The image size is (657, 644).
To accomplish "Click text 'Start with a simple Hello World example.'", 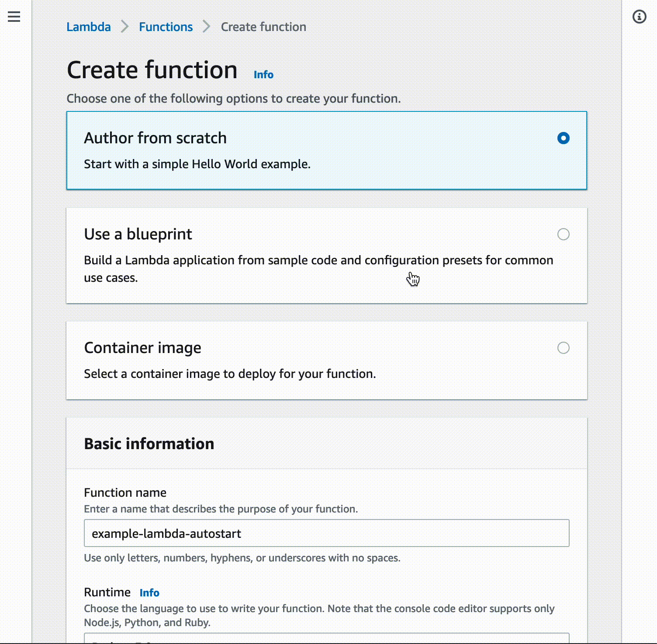I will point(197,164).
